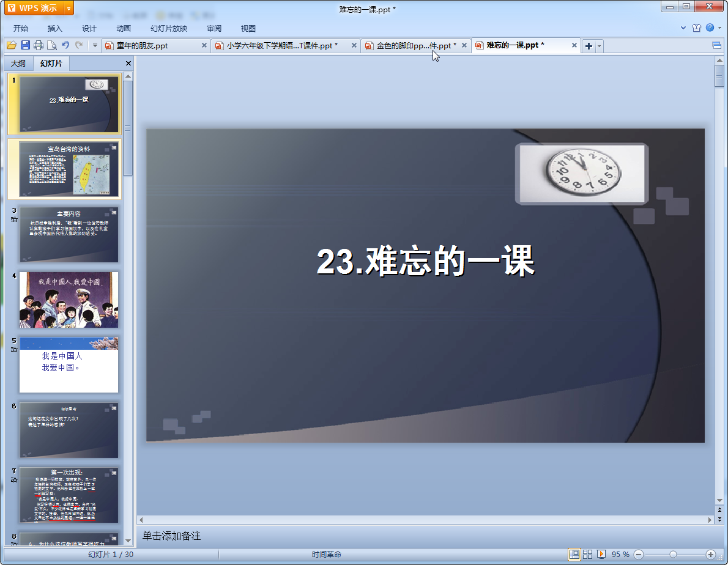The image size is (728, 565).
Task: Select slide 4 thumbnail with people illustration
Action: pyautogui.click(x=69, y=300)
